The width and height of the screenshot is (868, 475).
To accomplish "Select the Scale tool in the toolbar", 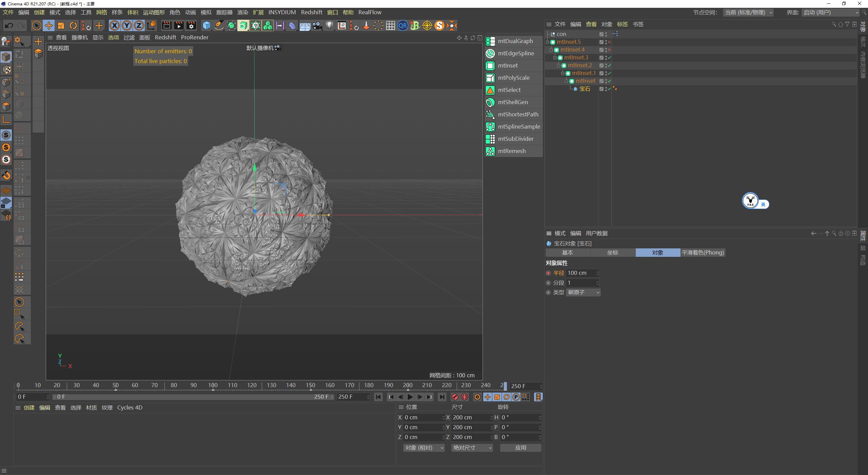I will [61, 25].
